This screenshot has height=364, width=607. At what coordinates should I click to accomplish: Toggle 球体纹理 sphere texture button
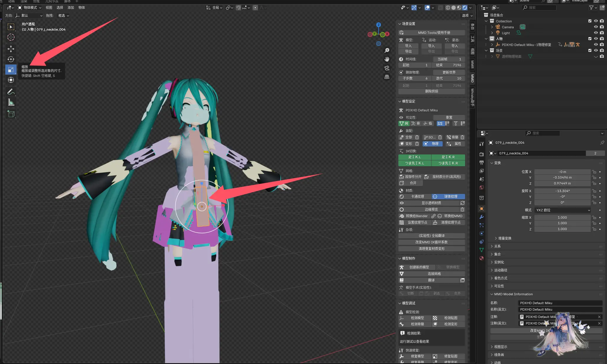pos(448,197)
